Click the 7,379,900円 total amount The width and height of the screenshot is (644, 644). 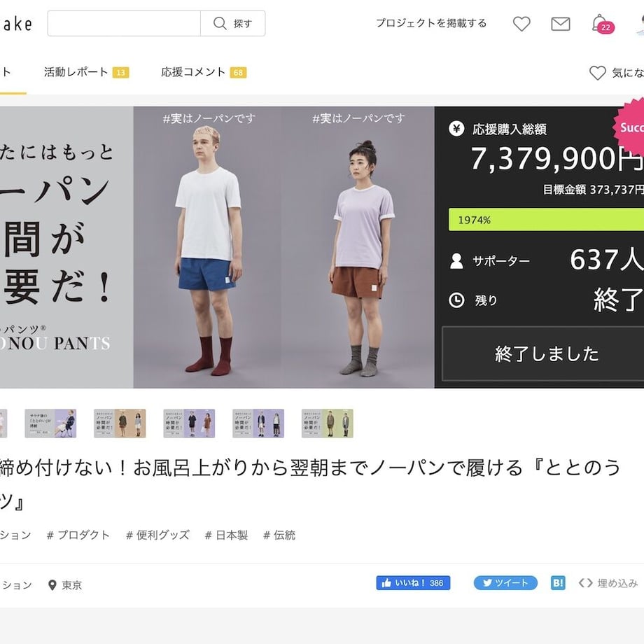556,158
